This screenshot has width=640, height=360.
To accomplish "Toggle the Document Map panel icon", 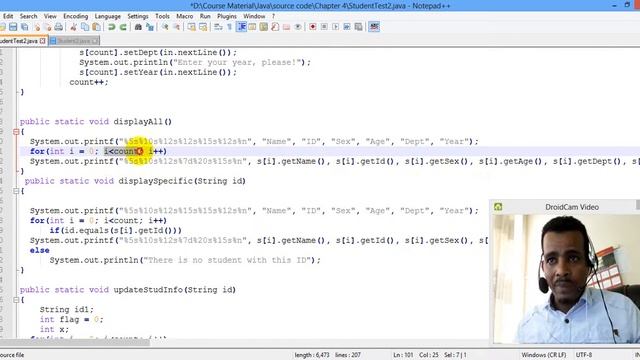I will pyautogui.click(x=264, y=27).
